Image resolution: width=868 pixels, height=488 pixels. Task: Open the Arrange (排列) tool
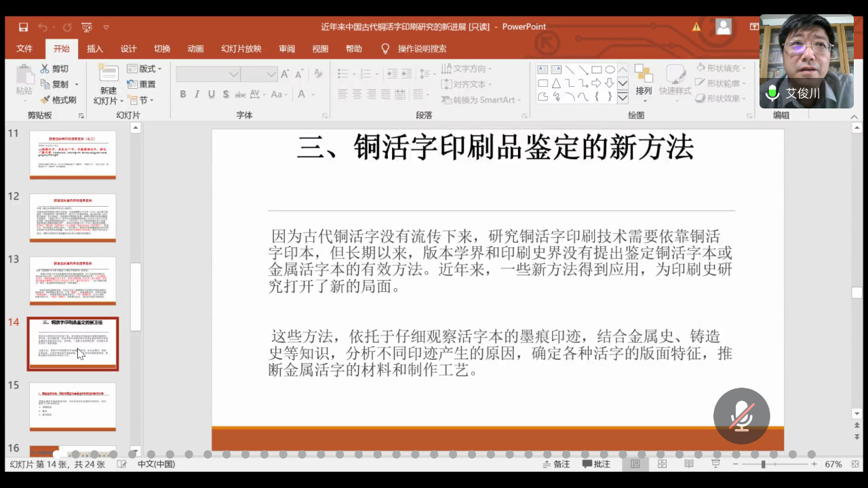[643, 80]
